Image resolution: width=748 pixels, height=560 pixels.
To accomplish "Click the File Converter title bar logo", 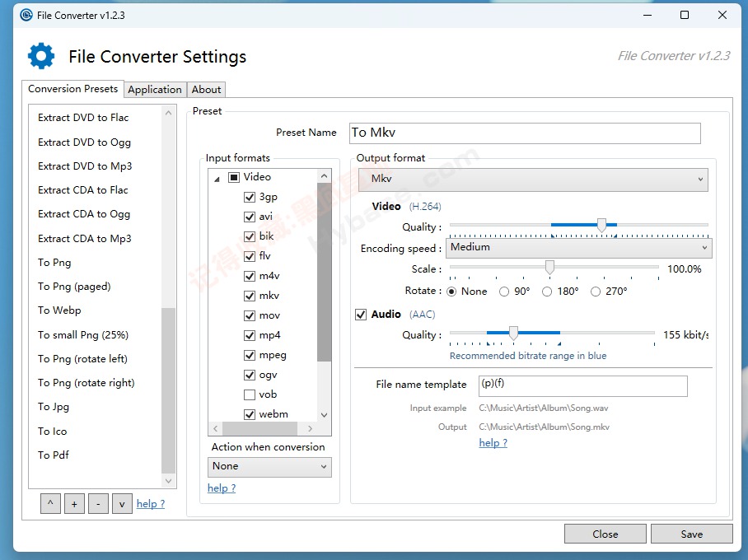I will (x=26, y=16).
